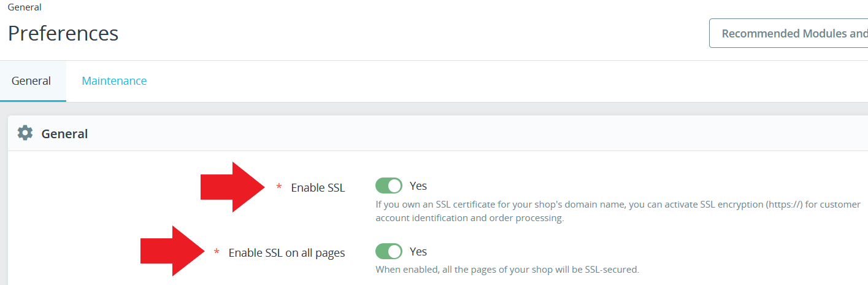Click the General panel heading text
Screen dimensions: 868x285
point(64,133)
